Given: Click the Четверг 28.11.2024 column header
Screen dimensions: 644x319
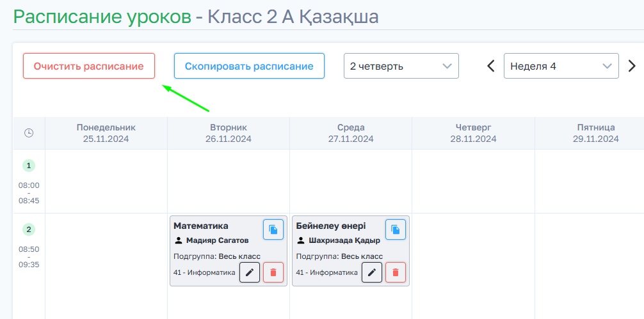Looking at the screenshot, I should pos(473,133).
